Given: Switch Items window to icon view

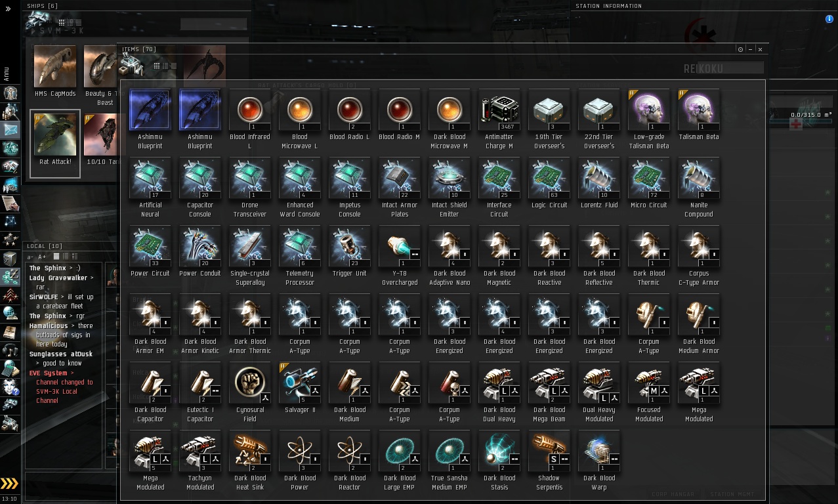Looking at the screenshot, I should point(157,66).
